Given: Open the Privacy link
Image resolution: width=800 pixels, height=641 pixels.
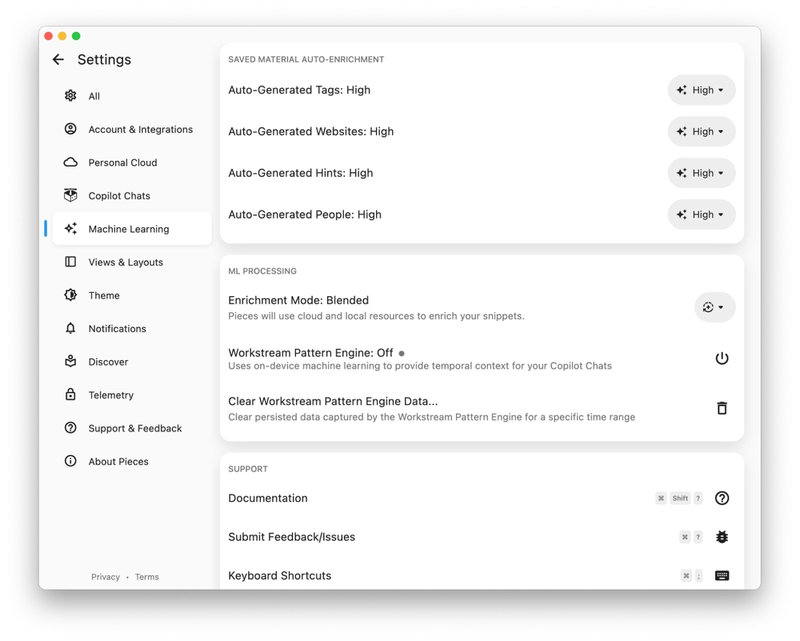Looking at the screenshot, I should pyautogui.click(x=106, y=577).
